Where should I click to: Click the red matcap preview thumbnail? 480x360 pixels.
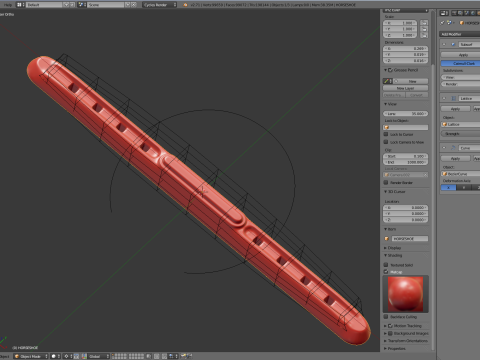coord(405,294)
